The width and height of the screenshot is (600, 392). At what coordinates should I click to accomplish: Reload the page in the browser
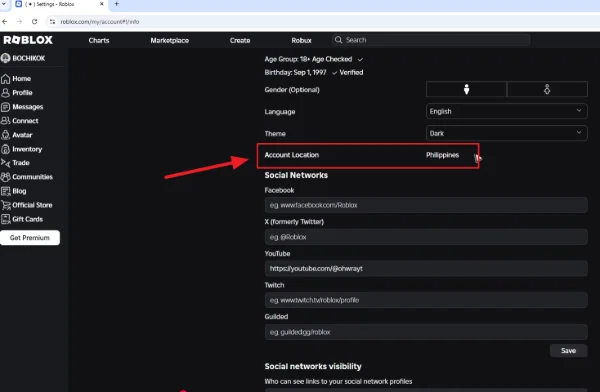click(34, 22)
